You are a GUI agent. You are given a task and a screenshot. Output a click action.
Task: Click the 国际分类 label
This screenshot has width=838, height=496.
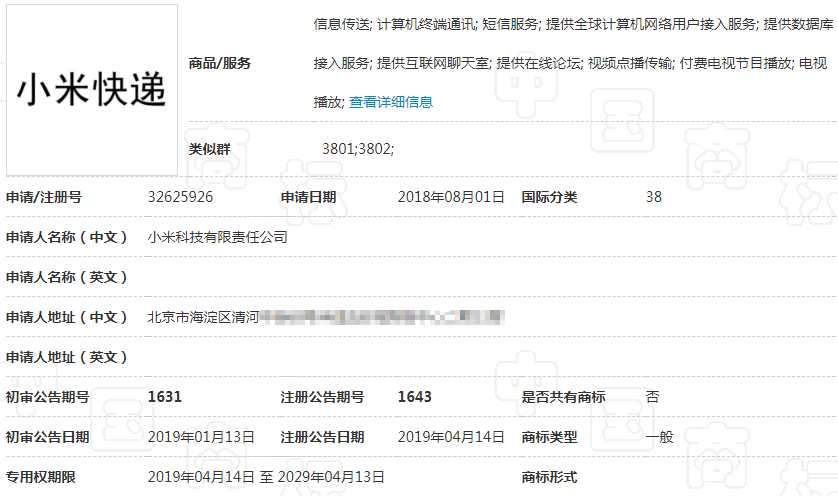pyautogui.click(x=549, y=197)
